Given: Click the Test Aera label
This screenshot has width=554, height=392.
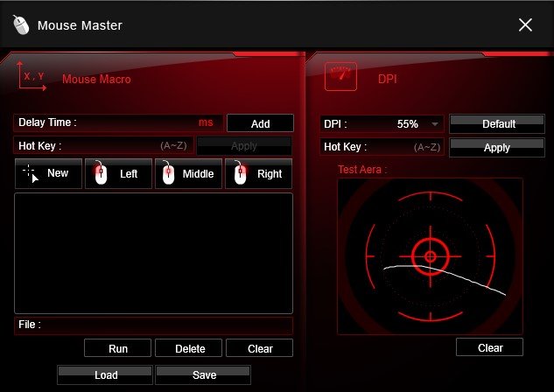Looking at the screenshot, I should point(362,170).
